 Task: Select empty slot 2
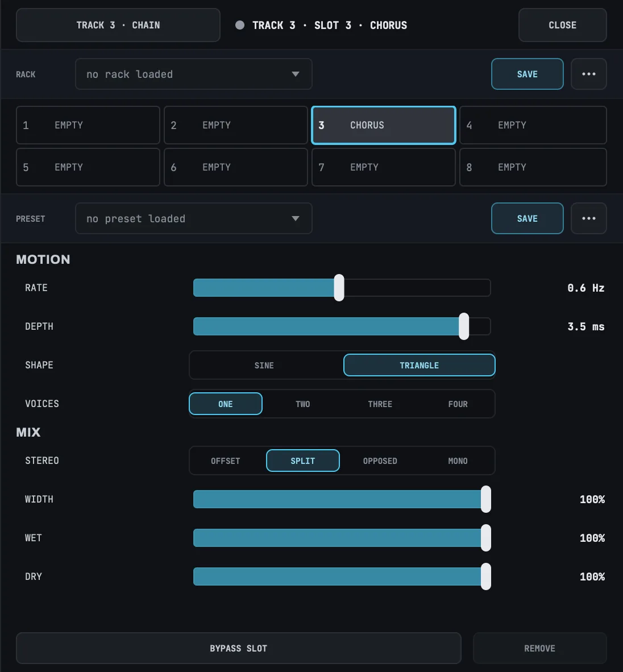[x=236, y=125]
